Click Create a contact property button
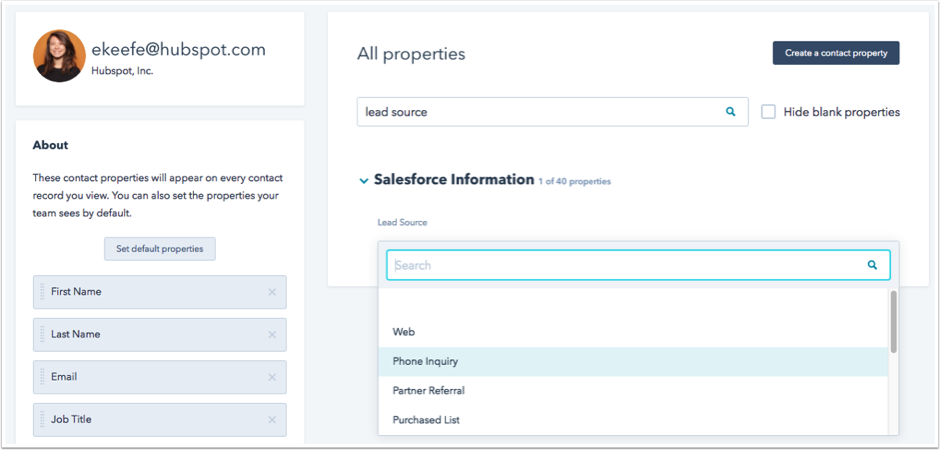This screenshot has width=941, height=450. [835, 53]
